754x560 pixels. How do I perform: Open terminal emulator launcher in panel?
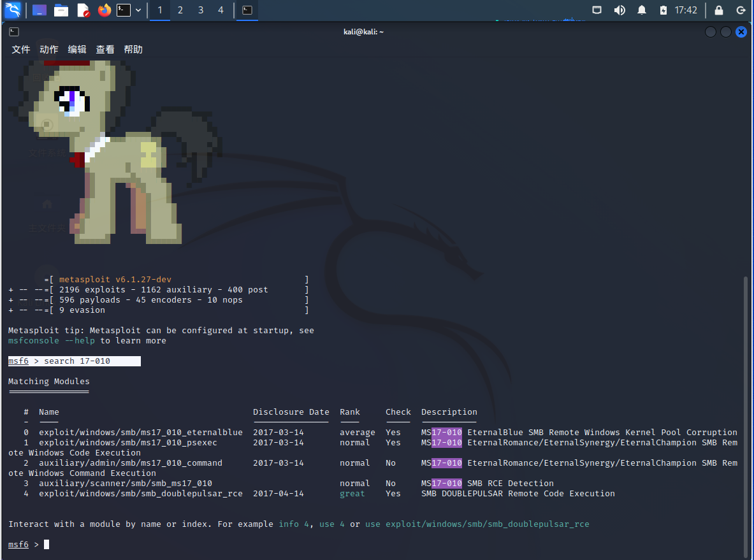[124, 10]
